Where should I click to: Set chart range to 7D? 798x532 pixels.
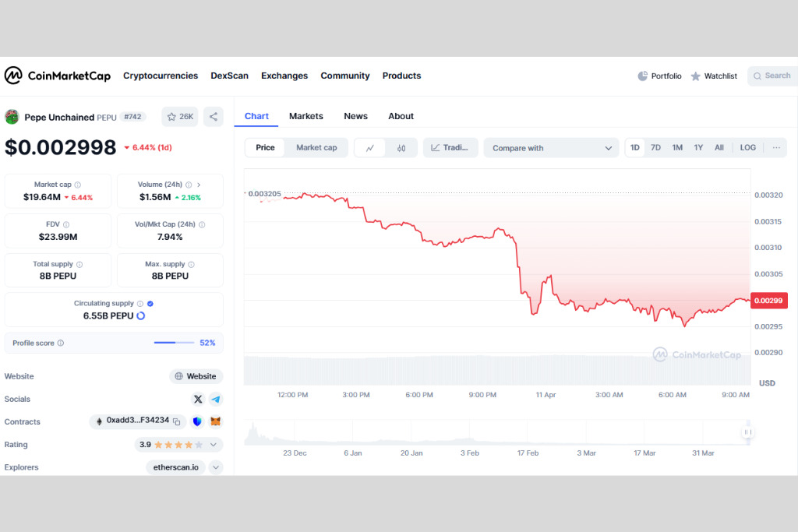tap(655, 147)
